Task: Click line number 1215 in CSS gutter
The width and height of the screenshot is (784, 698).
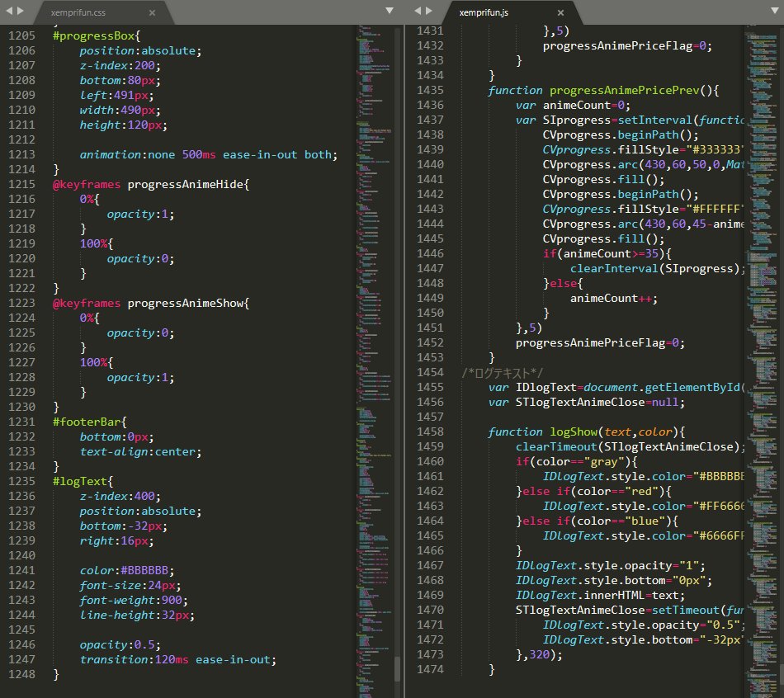Action: tap(22, 185)
